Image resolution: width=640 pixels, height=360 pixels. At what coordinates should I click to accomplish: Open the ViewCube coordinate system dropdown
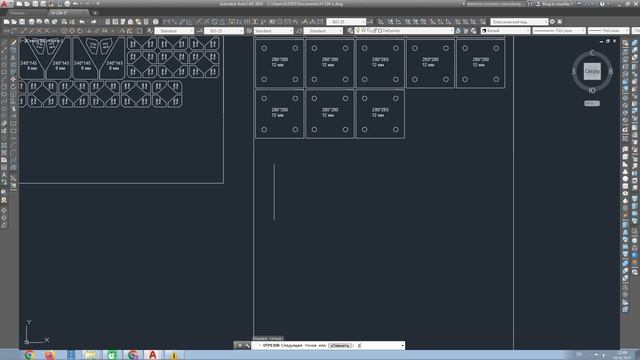point(592,103)
